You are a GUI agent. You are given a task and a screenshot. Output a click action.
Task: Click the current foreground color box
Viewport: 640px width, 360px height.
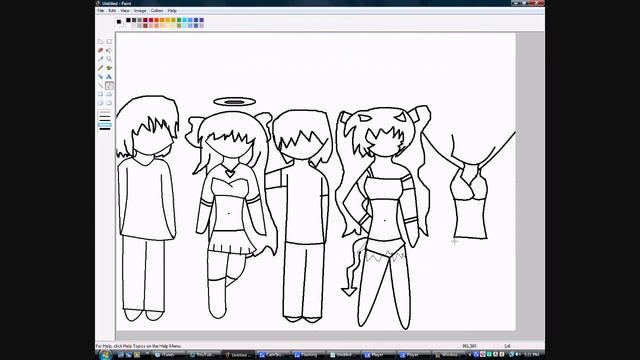tap(119, 22)
